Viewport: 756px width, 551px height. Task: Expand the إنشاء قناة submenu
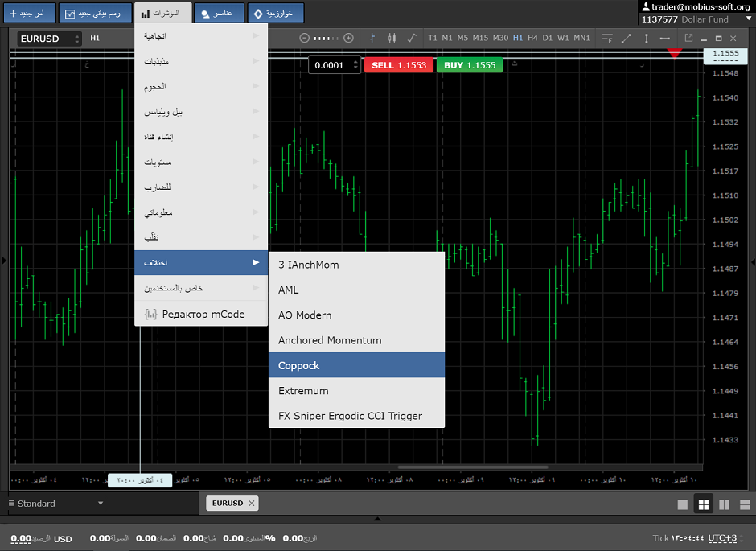201,137
